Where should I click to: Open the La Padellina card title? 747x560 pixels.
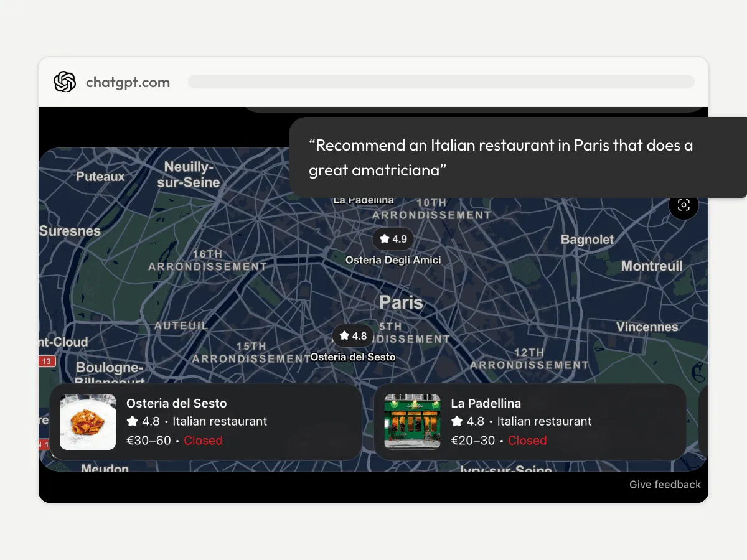pos(486,403)
